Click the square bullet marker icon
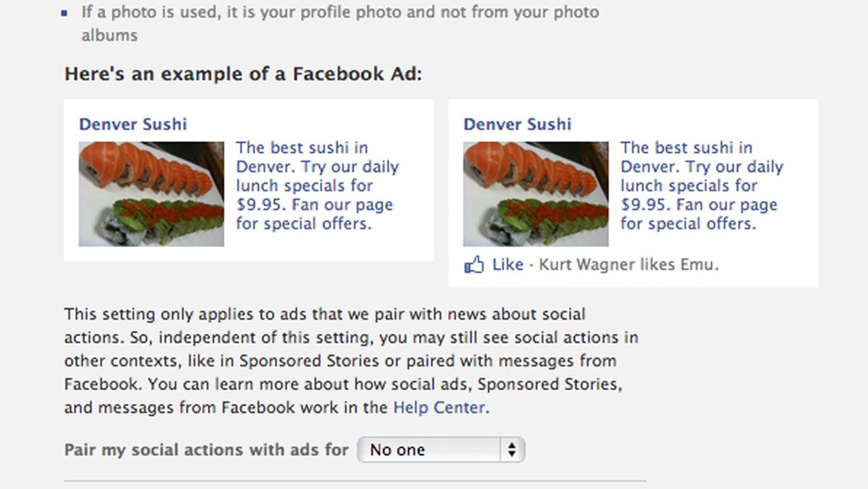 pos(64,13)
